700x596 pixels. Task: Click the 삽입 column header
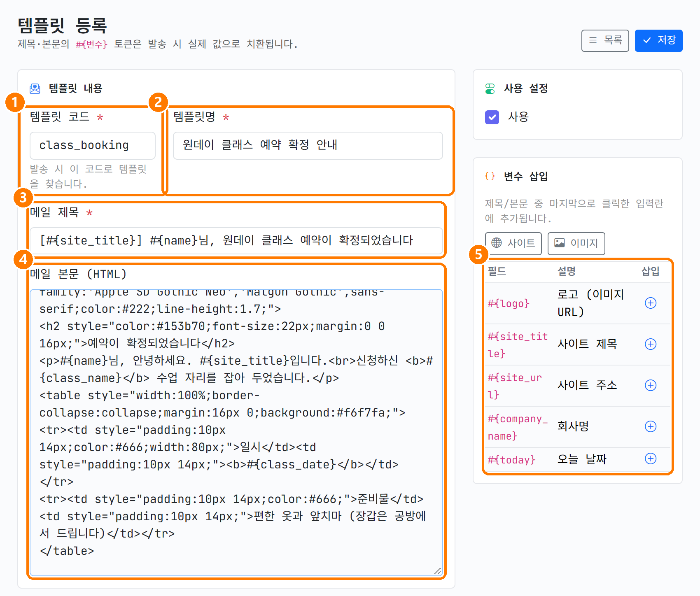click(651, 271)
